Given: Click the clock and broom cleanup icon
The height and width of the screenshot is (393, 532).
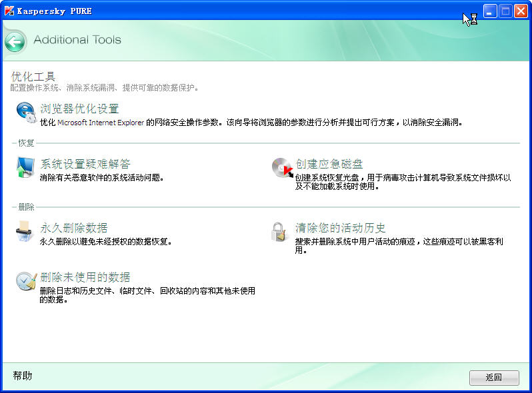Looking at the screenshot, I should coord(26,282).
